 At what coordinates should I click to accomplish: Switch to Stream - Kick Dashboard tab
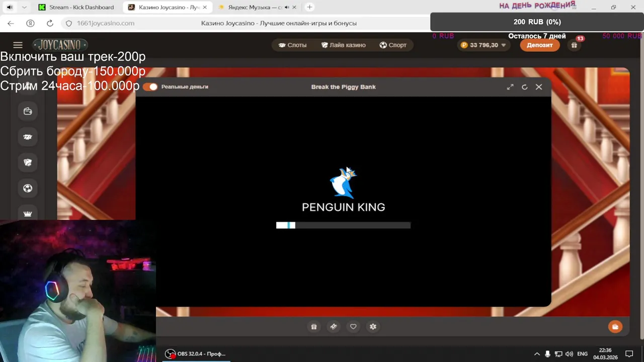76,8
